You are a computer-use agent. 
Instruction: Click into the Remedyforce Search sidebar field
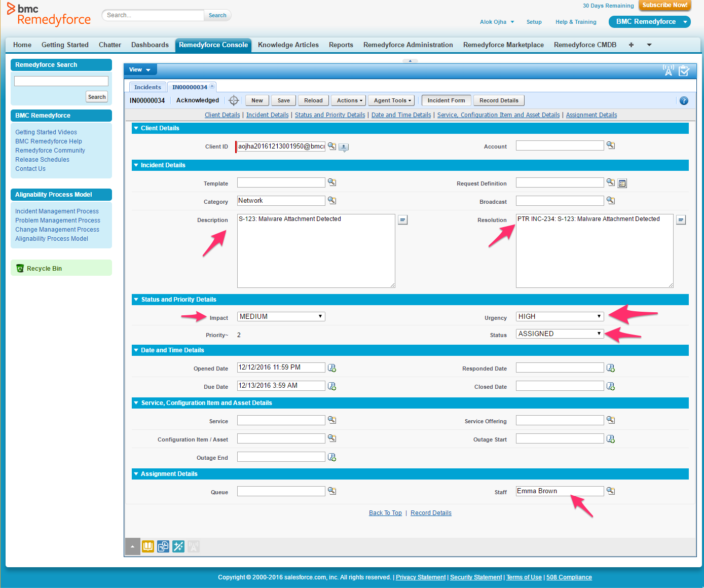tap(61, 81)
